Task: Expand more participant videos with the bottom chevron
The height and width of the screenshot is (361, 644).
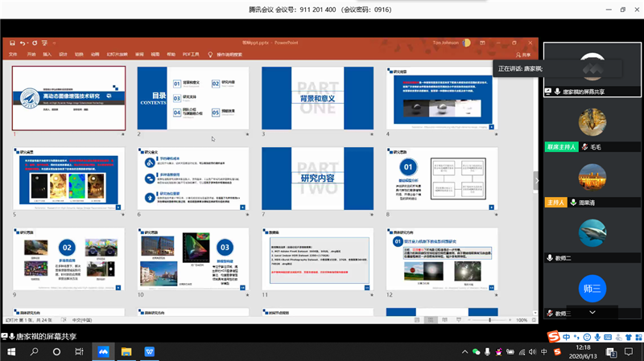Action: 592,311
